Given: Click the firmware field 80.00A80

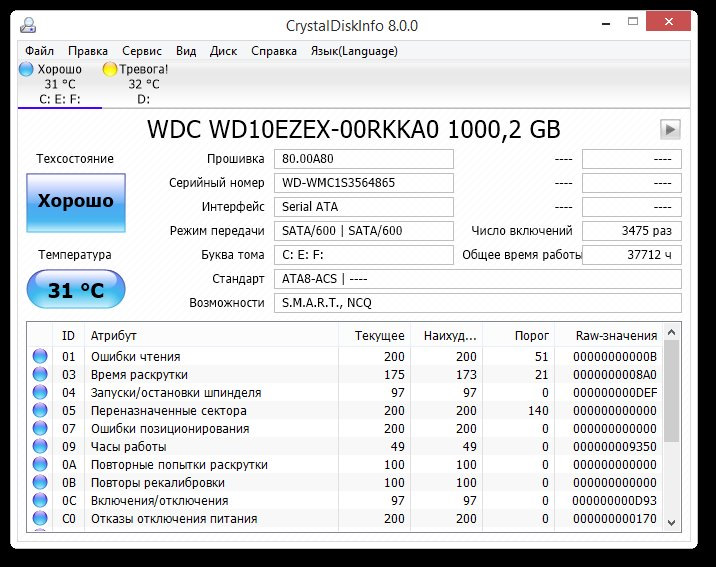Looking at the screenshot, I should coord(363,159).
